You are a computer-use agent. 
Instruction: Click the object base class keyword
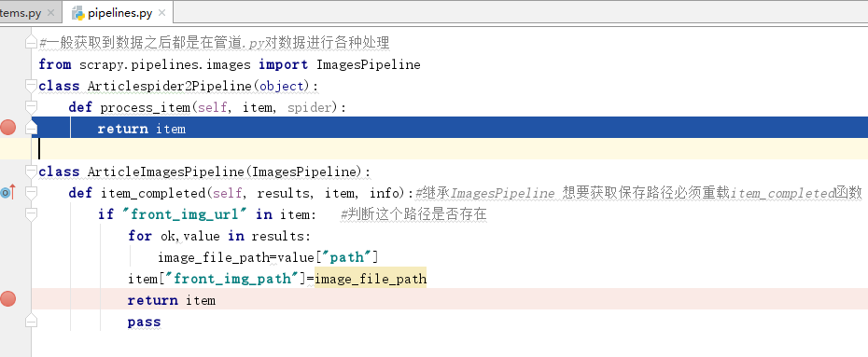point(282,86)
